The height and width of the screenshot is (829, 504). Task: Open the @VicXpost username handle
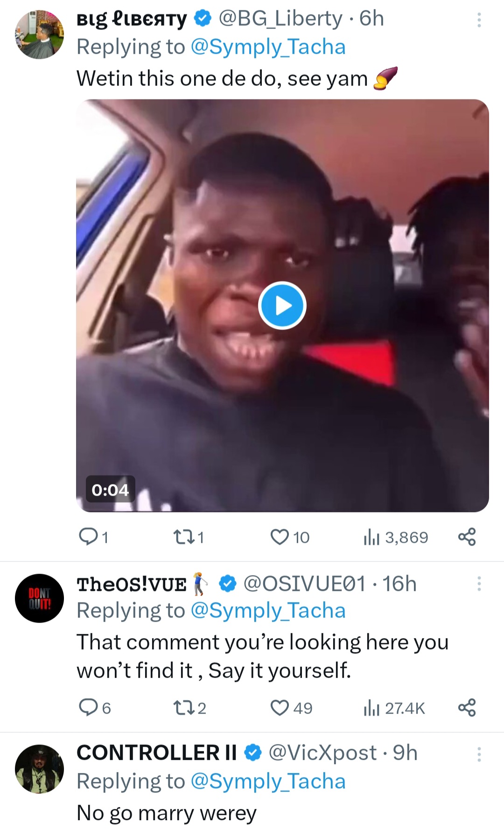tap(322, 752)
